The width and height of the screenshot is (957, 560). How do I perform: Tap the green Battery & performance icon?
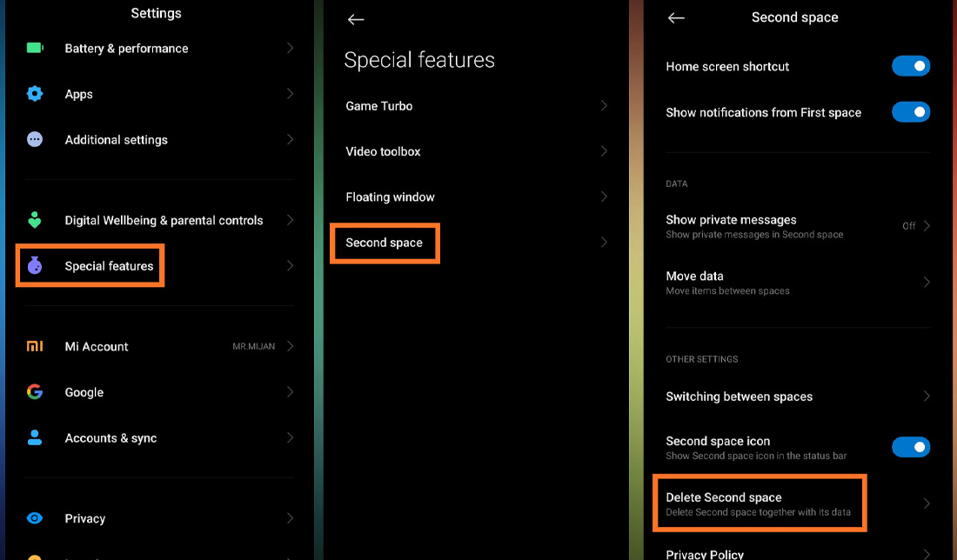(35, 48)
